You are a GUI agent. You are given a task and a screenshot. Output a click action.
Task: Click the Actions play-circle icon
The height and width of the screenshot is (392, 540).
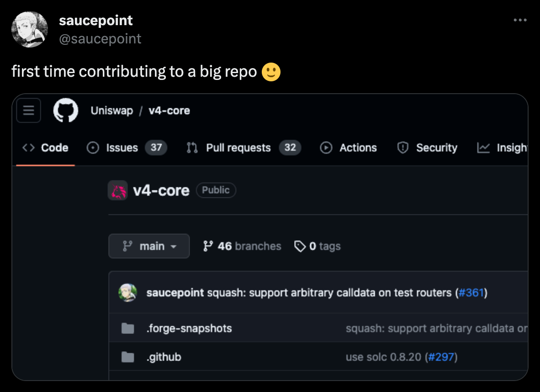point(326,148)
